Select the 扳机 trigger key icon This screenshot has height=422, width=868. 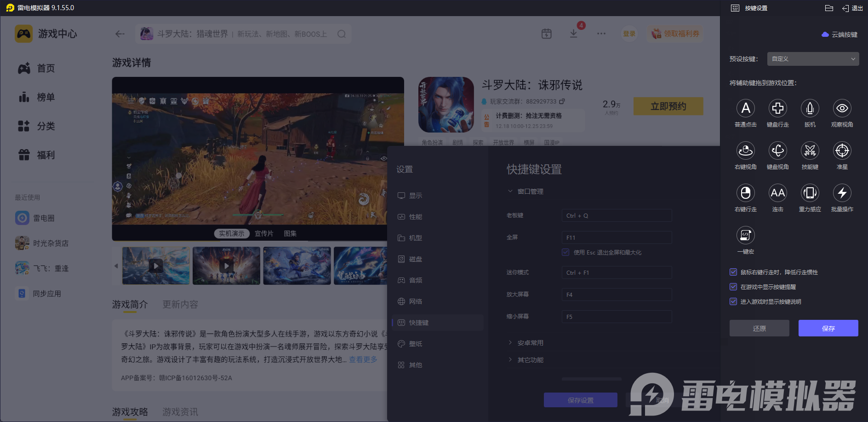810,108
